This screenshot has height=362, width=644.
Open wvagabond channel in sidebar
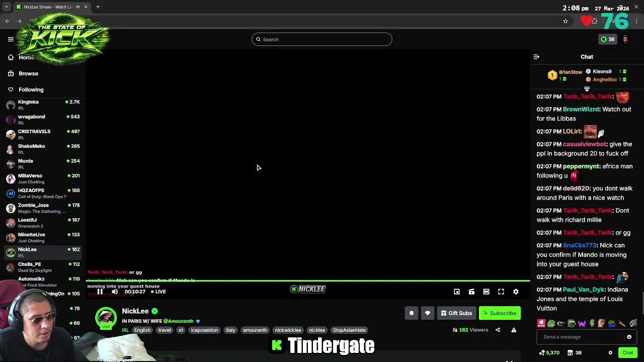click(x=43, y=120)
